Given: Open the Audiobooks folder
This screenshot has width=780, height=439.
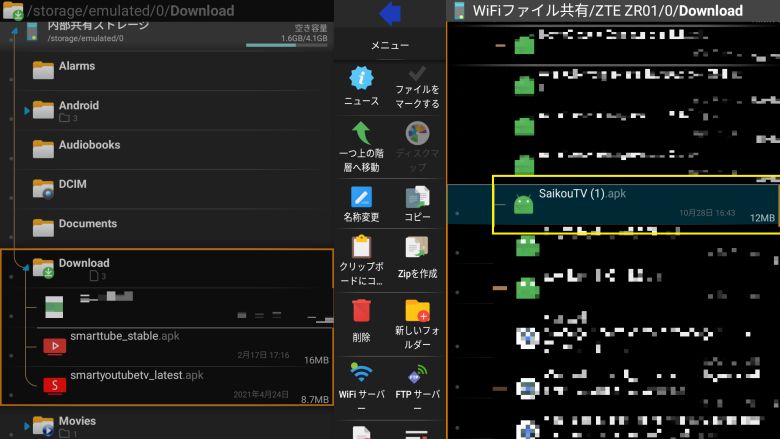Looking at the screenshot, I should 167,149.
